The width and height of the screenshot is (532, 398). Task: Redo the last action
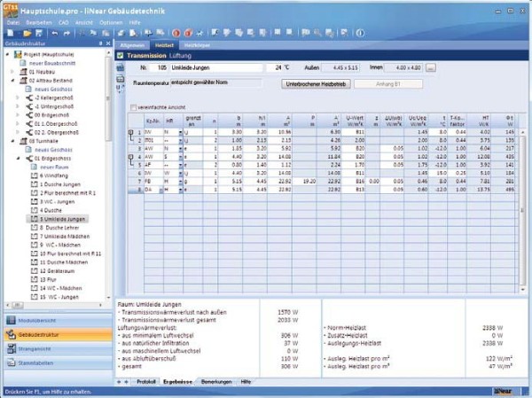tap(66, 33)
